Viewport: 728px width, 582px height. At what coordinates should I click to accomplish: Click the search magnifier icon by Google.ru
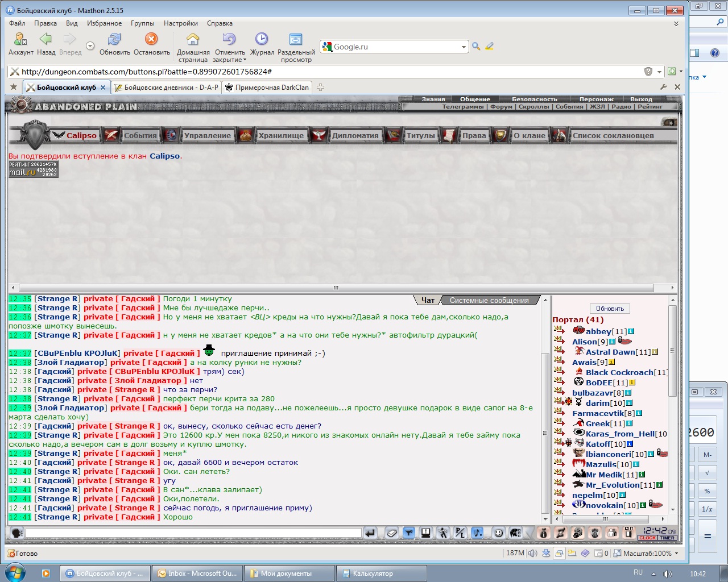click(x=476, y=47)
